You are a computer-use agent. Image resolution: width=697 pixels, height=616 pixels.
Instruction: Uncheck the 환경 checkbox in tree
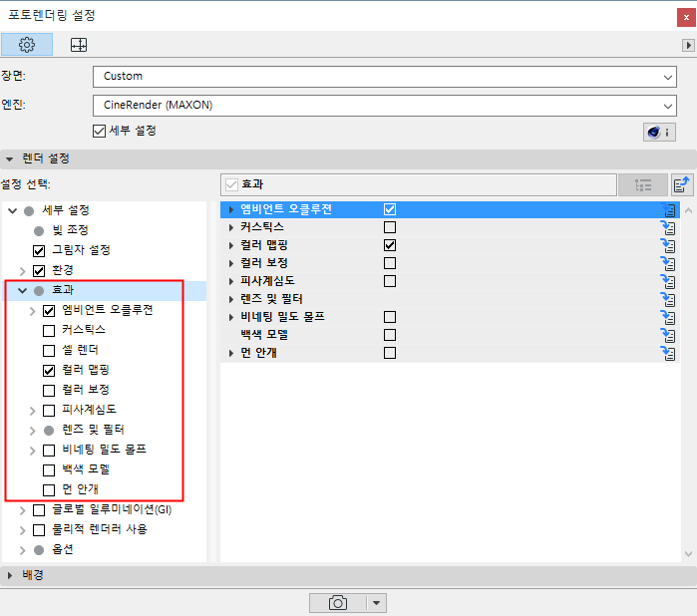point(39,271)
